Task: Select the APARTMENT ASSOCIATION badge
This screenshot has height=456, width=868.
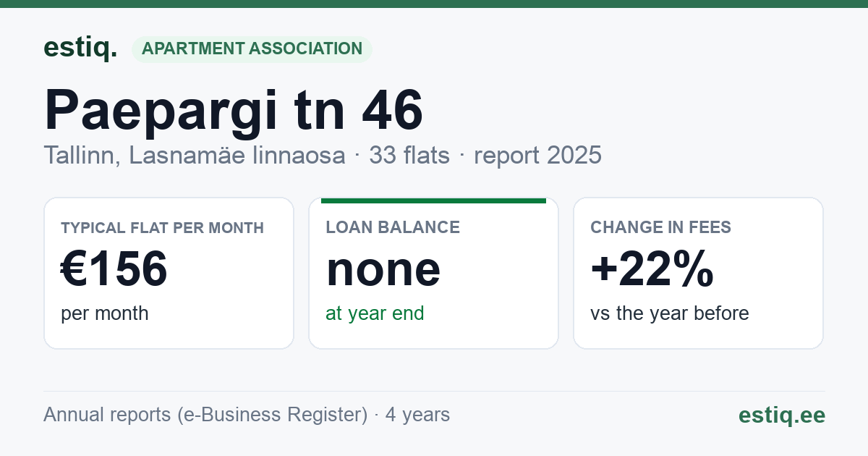Action: pos(252,49)
